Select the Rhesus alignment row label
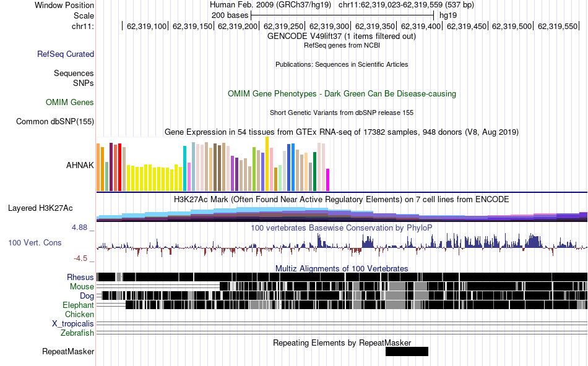 click(x=80, y=277)
